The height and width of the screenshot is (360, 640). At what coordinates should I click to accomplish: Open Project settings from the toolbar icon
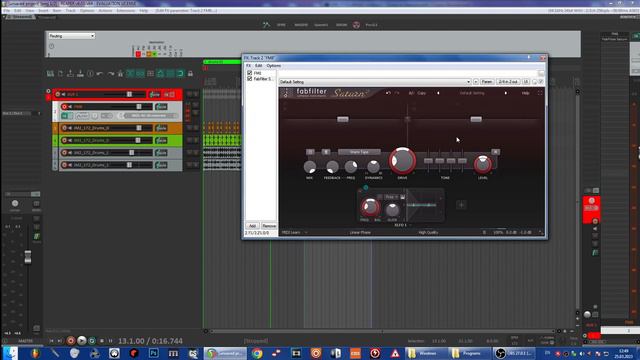(90, 73)
